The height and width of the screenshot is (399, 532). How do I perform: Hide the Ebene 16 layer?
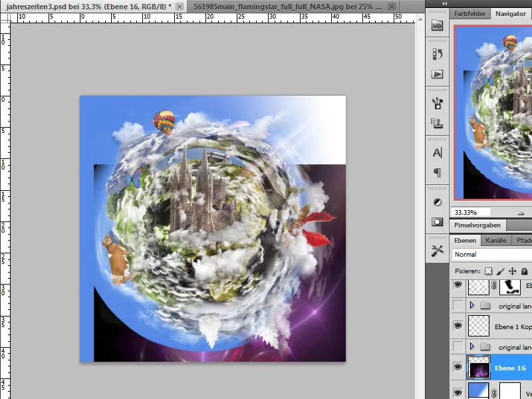[458, 367]
